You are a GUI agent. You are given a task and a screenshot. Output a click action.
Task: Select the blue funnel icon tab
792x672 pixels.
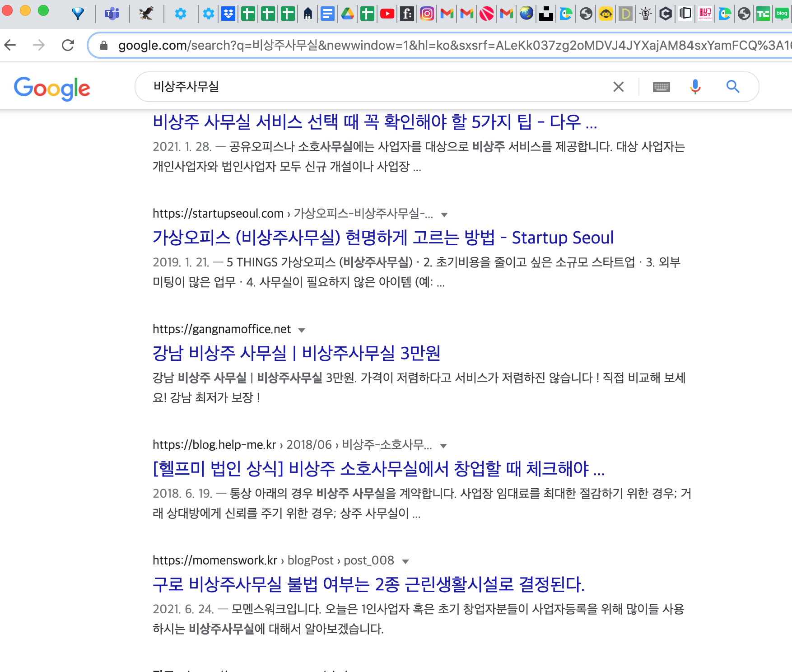pos(78,14)
